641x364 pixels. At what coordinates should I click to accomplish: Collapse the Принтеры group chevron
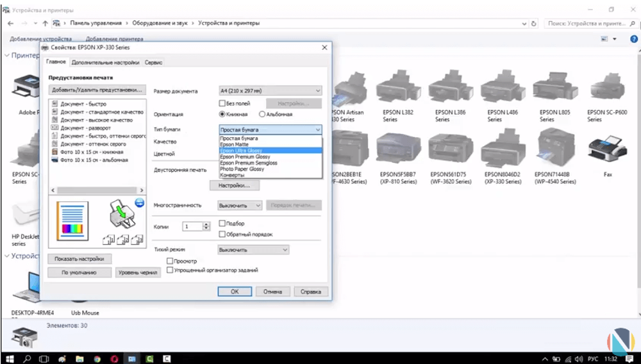pos(7,55)
